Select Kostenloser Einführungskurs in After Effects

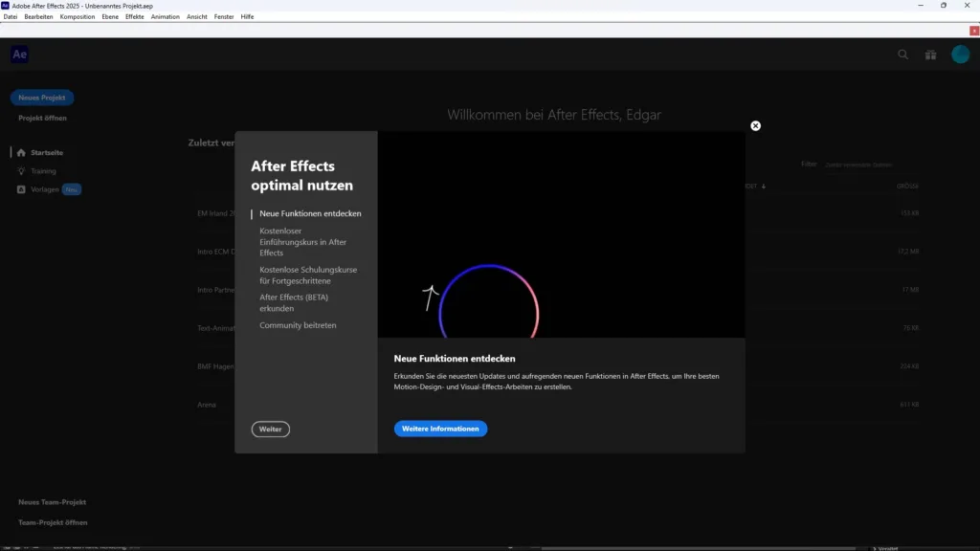[x=303, y=242]
